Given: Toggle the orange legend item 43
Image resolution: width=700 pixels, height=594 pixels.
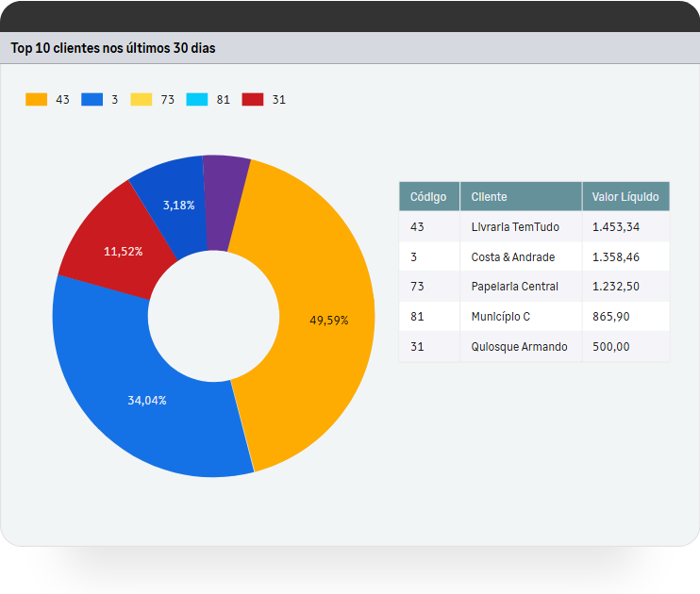Looking at the screenshot, I should [x=47, y=100].
